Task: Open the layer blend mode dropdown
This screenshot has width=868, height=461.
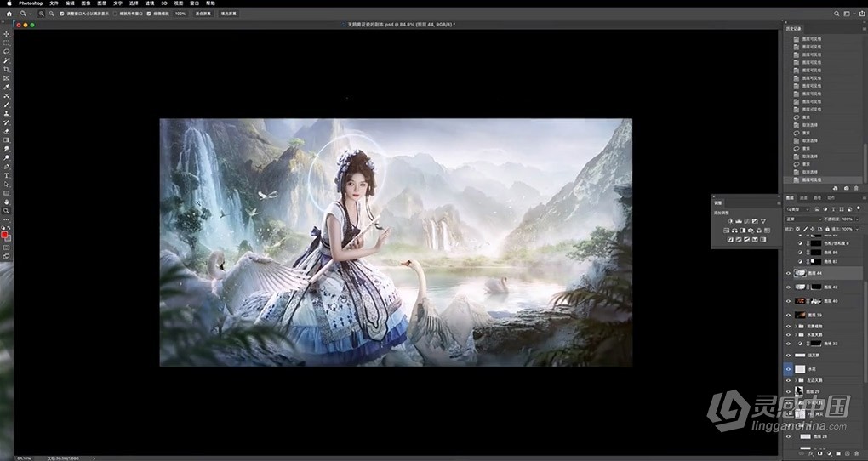Action: pos(802,219)
